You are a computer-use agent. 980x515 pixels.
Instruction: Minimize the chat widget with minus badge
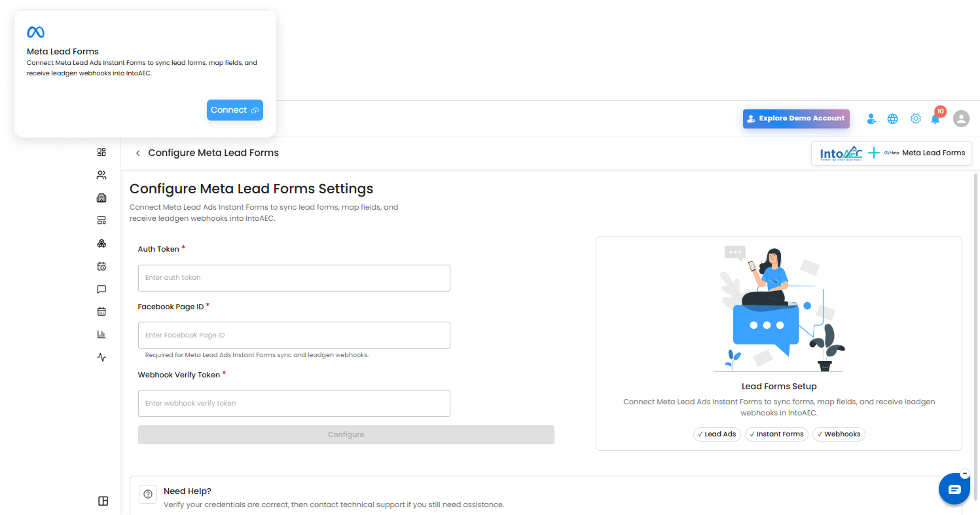point(964,474)
